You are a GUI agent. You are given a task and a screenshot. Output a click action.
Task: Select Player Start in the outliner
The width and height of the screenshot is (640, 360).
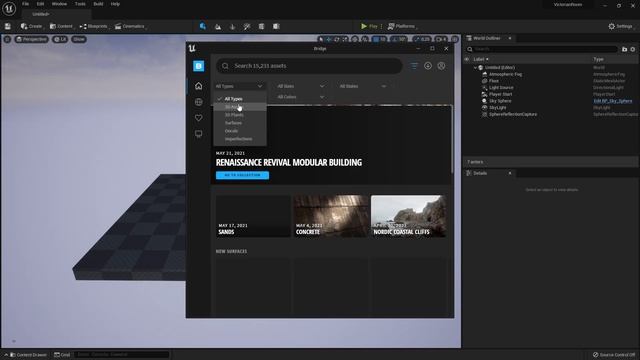500,94
